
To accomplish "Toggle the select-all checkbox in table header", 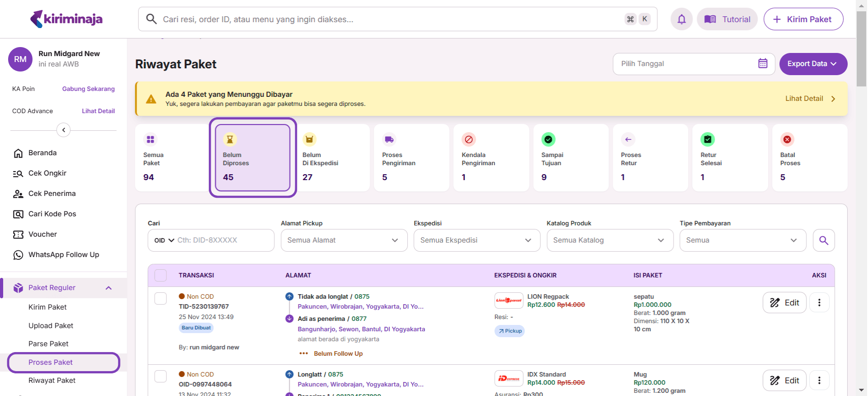I will tap(160, 275).
